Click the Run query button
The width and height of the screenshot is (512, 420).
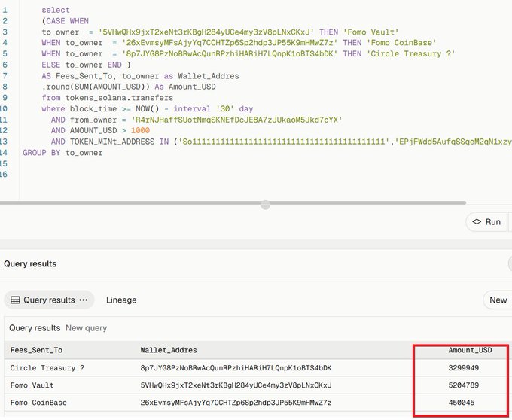[x=486, y=222]
